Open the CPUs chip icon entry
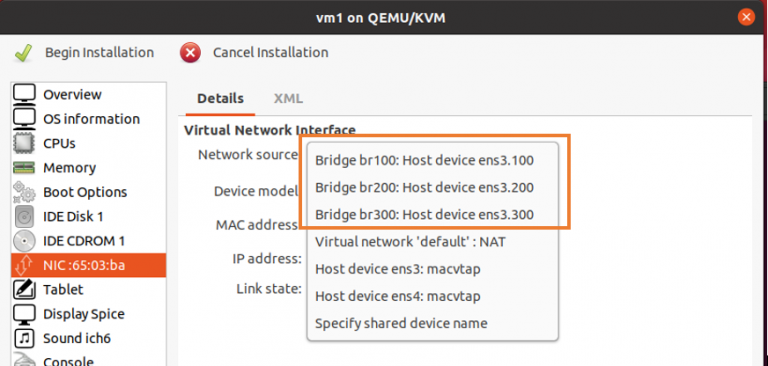768x366 pixels. (x=24, y=143)
